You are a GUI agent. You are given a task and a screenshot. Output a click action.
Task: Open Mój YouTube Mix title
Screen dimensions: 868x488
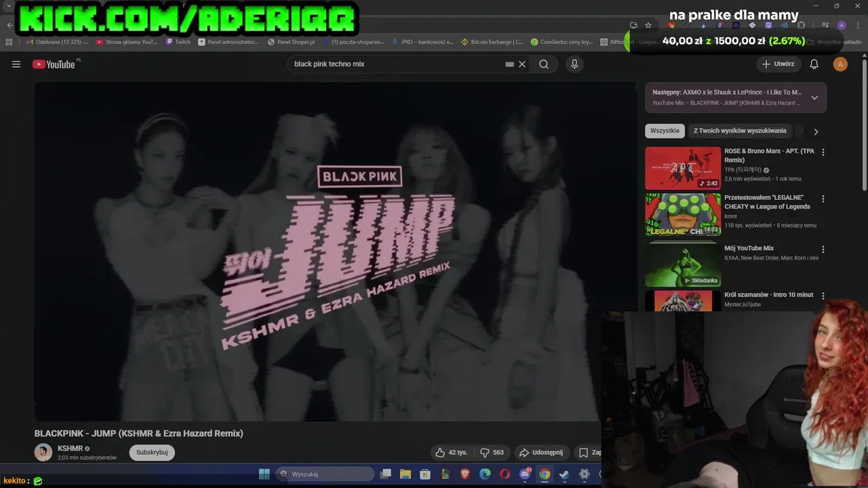(x=749, y=249)
